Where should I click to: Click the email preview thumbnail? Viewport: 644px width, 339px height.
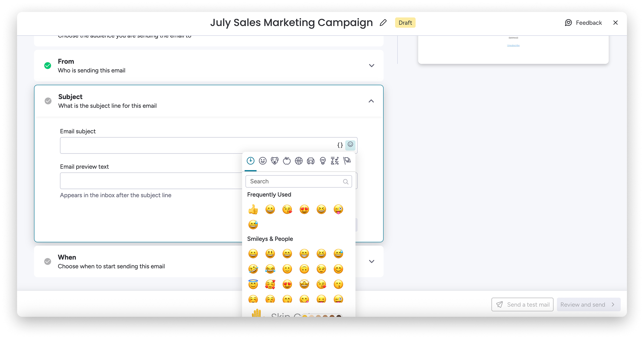(513, 49)
